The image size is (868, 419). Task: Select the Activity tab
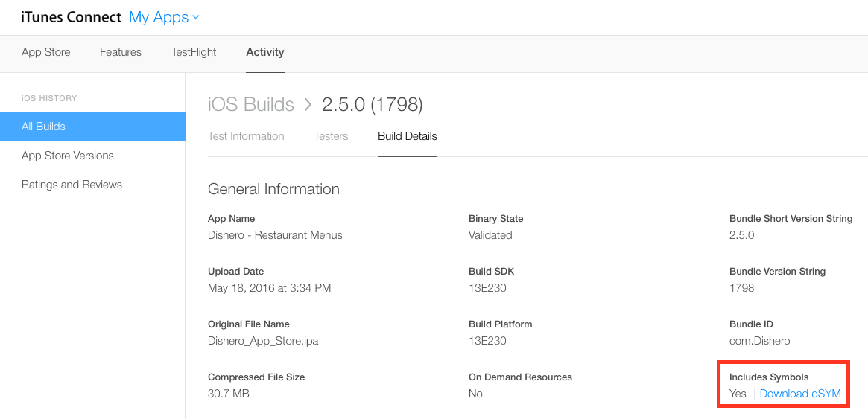point(265,52)
